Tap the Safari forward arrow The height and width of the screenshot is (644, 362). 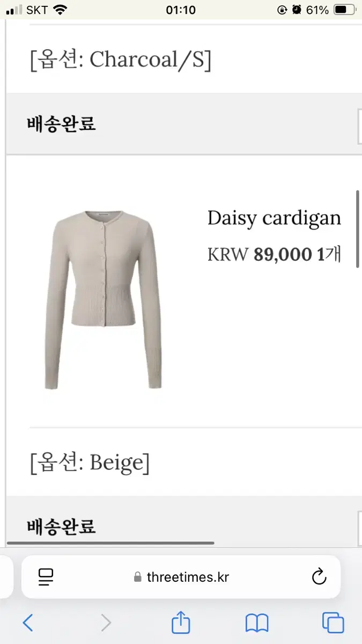click(x=106, y=623)
